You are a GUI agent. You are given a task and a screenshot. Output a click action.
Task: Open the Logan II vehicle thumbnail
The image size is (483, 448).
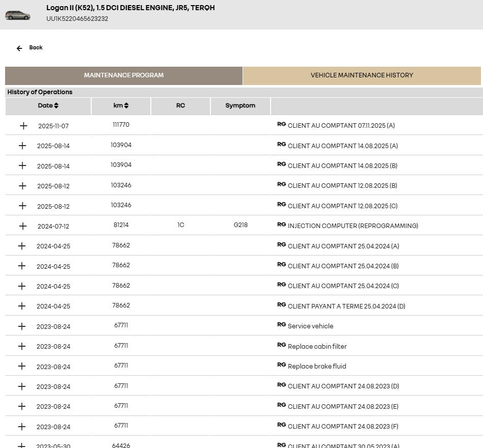pos(18,15)
